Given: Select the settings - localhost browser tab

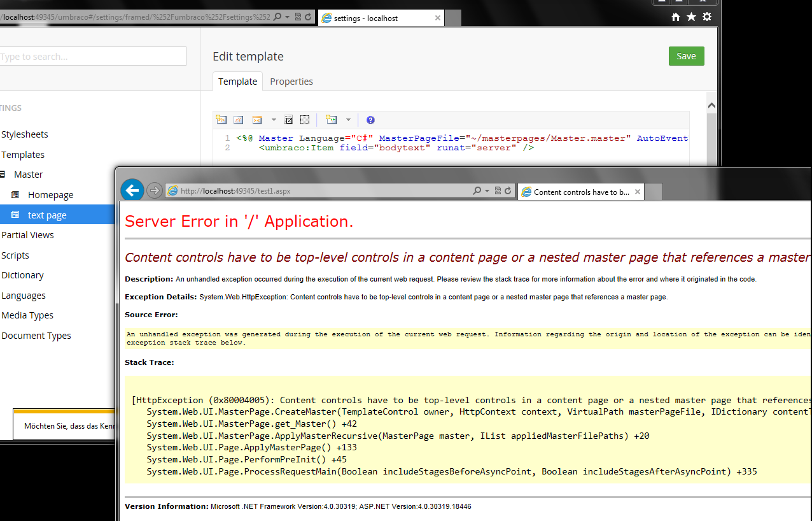Looking at the screenshot, I should 381,18.
